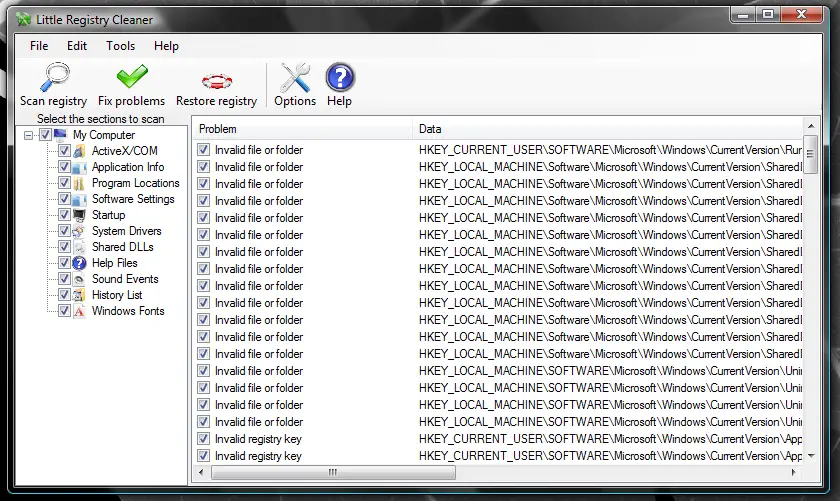Click the Shared DLLs section icon
The image size is (840, 501).
tap(79, 247)
